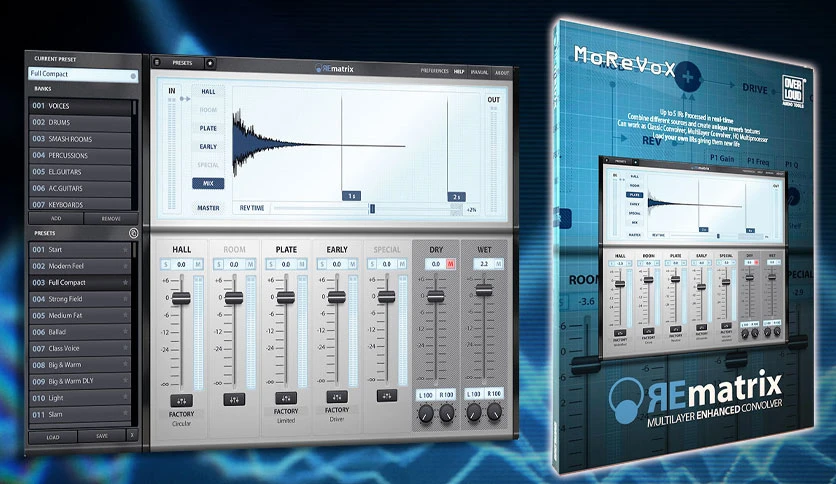Solo the PLATE channel
This screenshot has height=484, width=836.
click(x=271, y=264)
